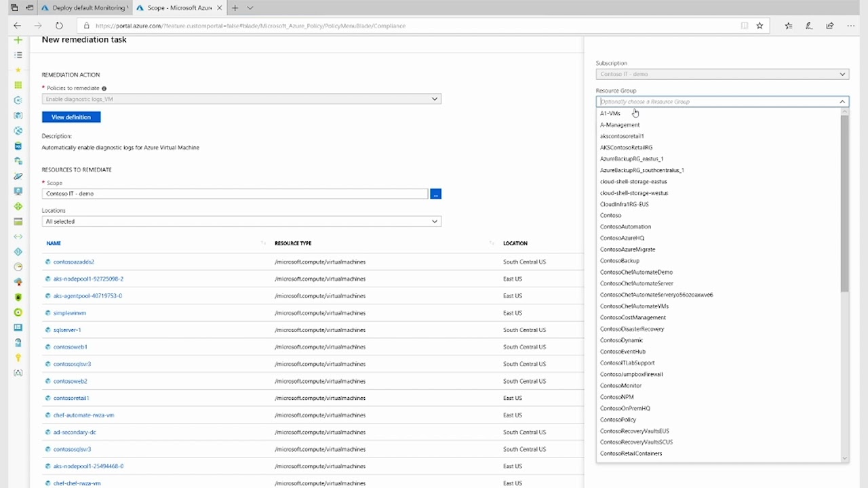Choose A1-VMs from resource group list
The height and width of the screenshot is (488, 868).
[610, 113]
